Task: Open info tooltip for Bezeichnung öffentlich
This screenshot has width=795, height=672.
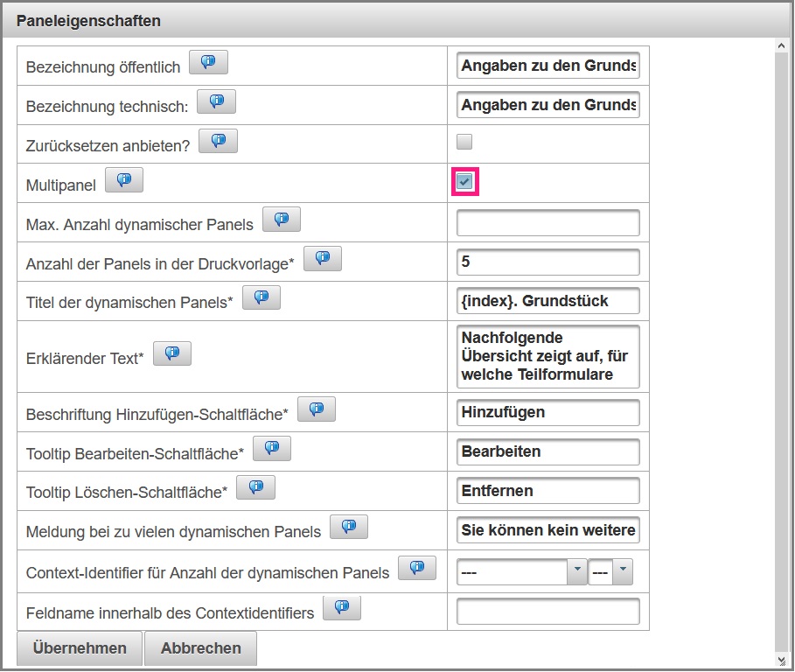Action: coord(208,62)
